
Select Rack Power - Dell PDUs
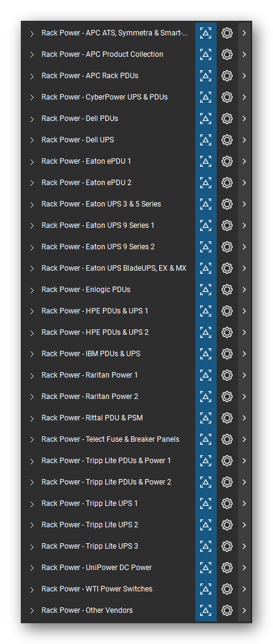80,119
